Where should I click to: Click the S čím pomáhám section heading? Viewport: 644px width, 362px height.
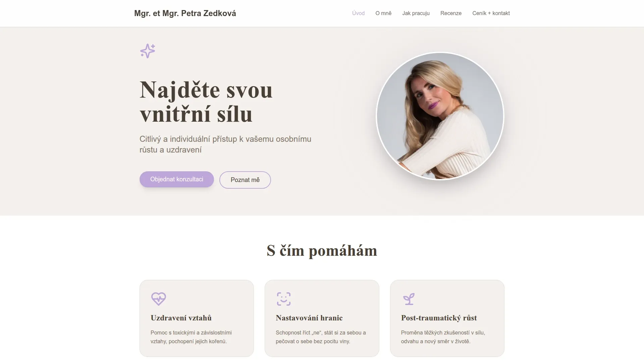(322, 250)
